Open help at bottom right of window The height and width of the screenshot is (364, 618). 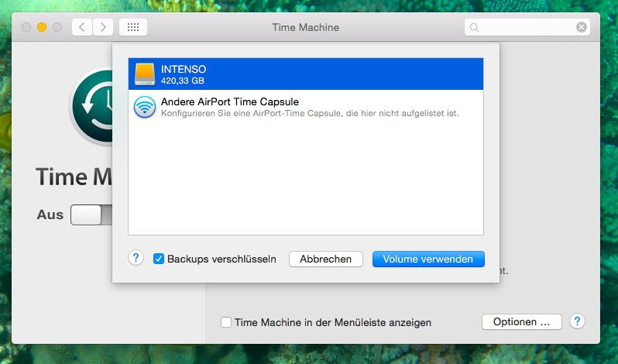pyautogui.click(x=577, y=321)
